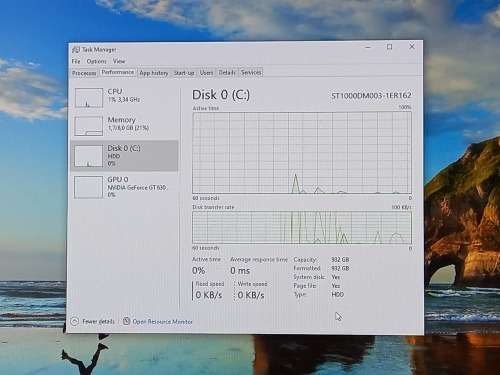Click the Disk transfer rate graph
Image resolution: width=500 pixels, height=375 pixels.
[302, 227]
